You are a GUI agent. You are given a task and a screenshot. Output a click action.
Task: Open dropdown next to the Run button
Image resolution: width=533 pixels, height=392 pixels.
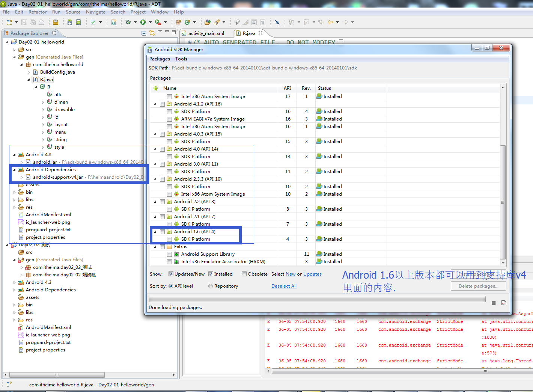[150, 23]
